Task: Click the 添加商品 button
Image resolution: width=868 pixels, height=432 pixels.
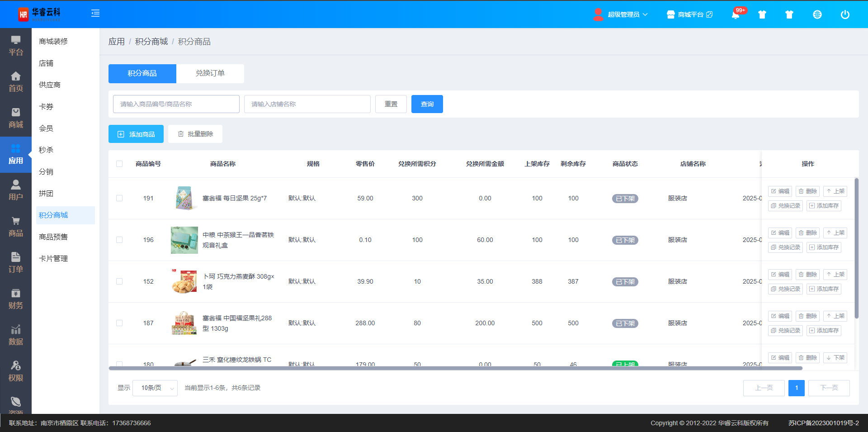Action: 136,134
